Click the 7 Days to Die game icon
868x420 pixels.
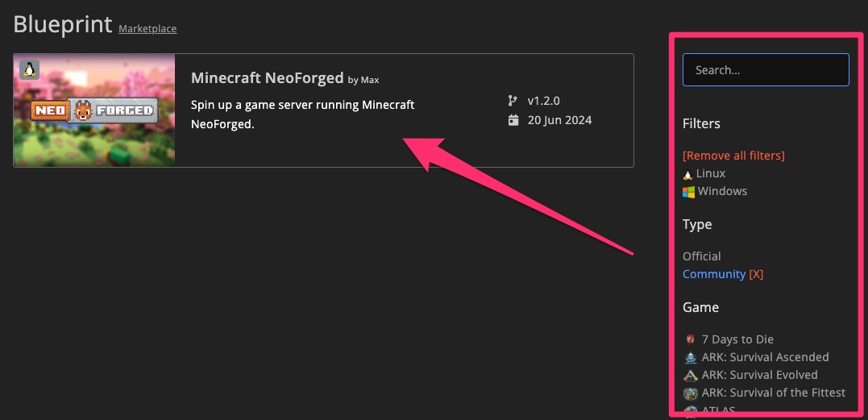pyautogui.click(x=690, y=339)
